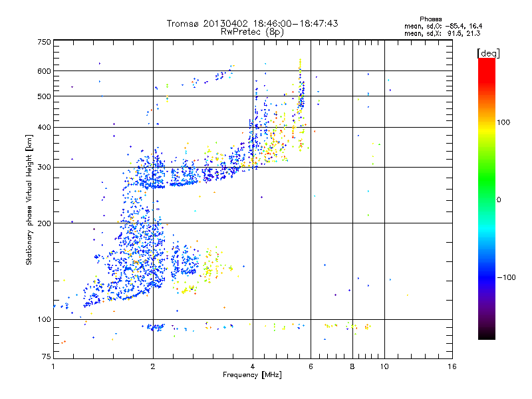Click the x-axis tick label '4'

pyautogui.click(x=253, y=366)
